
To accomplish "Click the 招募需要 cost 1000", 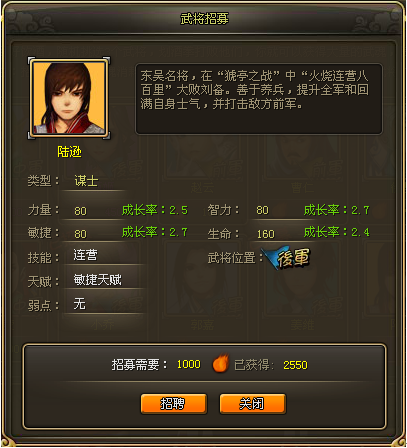I will [189, 364].
